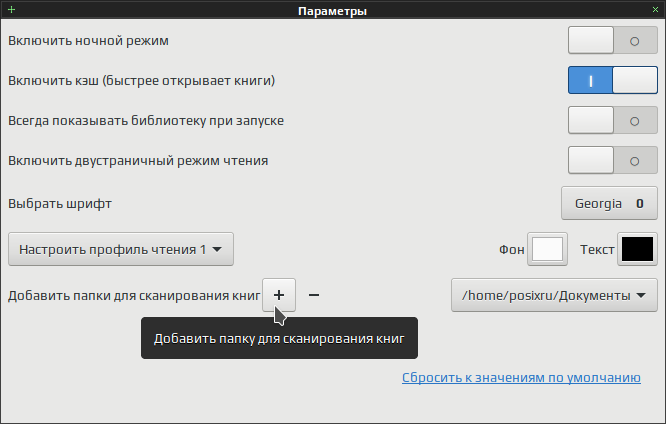Click the reset to defaults link

521,377
